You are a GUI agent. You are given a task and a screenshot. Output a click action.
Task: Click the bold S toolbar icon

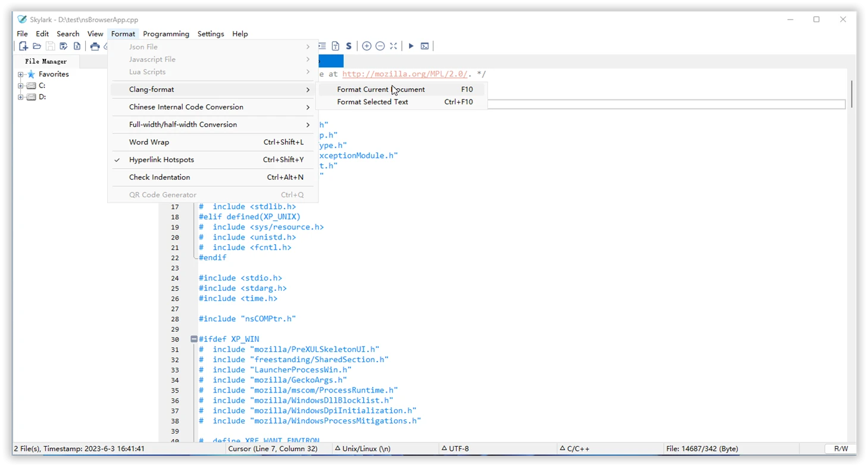tap(349, 46)
